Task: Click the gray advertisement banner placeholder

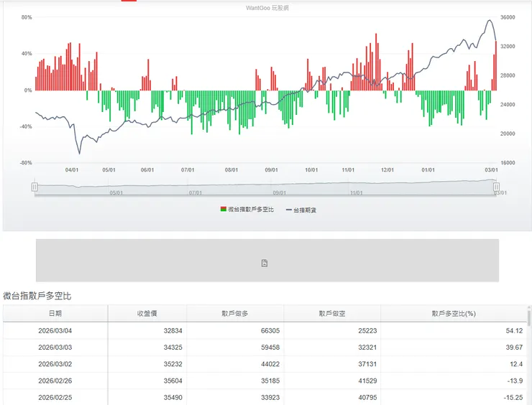Action: click(x=267, y=260)
